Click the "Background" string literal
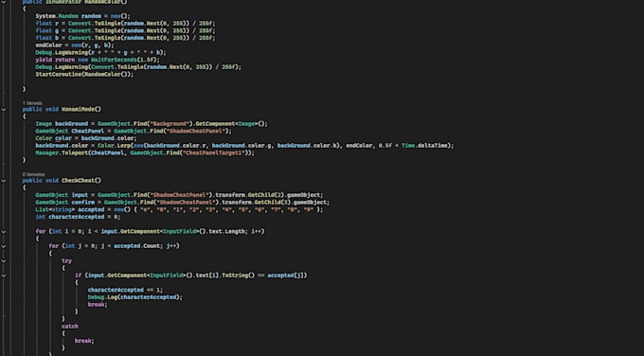Screen dimensions: 644x356 click(170, 124)
